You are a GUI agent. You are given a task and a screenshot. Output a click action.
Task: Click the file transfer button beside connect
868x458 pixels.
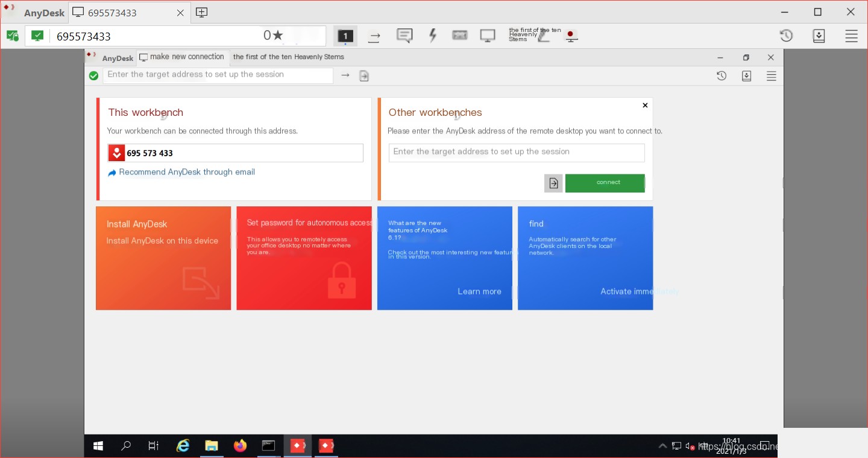tap(553, 183)
